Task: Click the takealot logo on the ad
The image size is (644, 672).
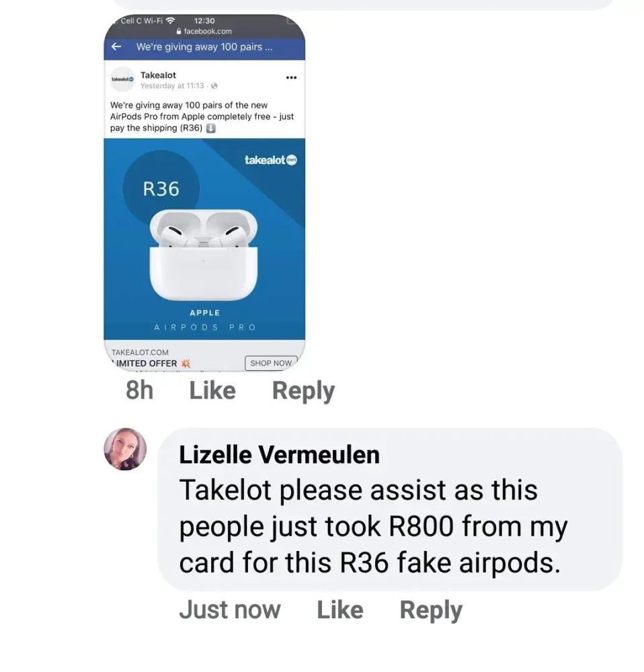Action: click(270, 160)
